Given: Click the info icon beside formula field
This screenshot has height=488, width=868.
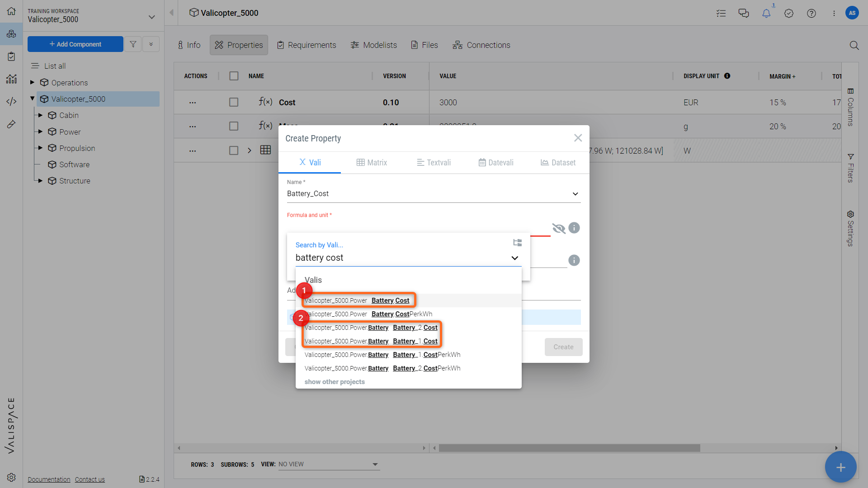Looking at the screenshot, I should pyautogui.click(x=574, y=228).
